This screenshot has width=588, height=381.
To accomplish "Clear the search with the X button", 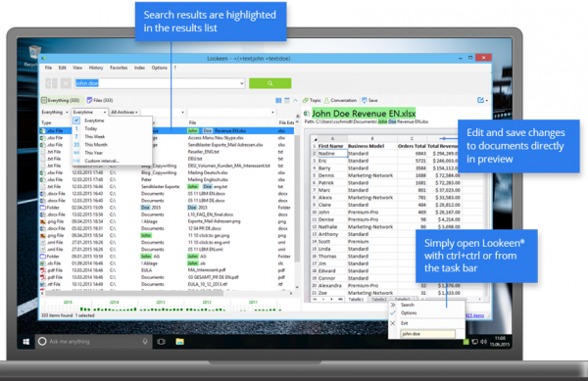I will tap(66, 83).
